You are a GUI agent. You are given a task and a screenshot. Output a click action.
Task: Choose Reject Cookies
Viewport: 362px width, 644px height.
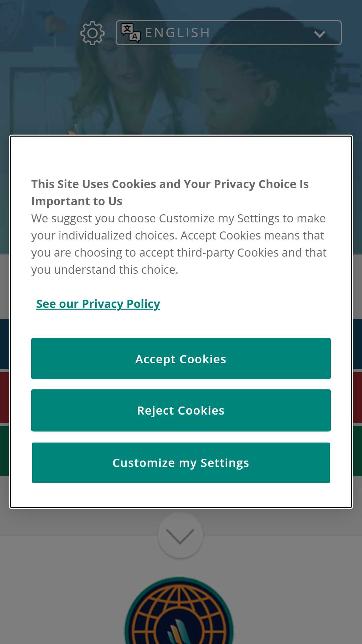(x=181, y=410)
